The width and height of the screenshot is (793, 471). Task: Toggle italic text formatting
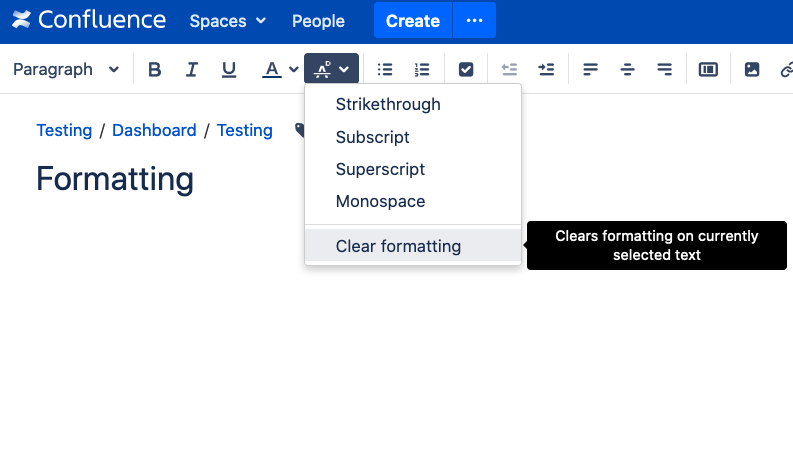click(191, 69)
